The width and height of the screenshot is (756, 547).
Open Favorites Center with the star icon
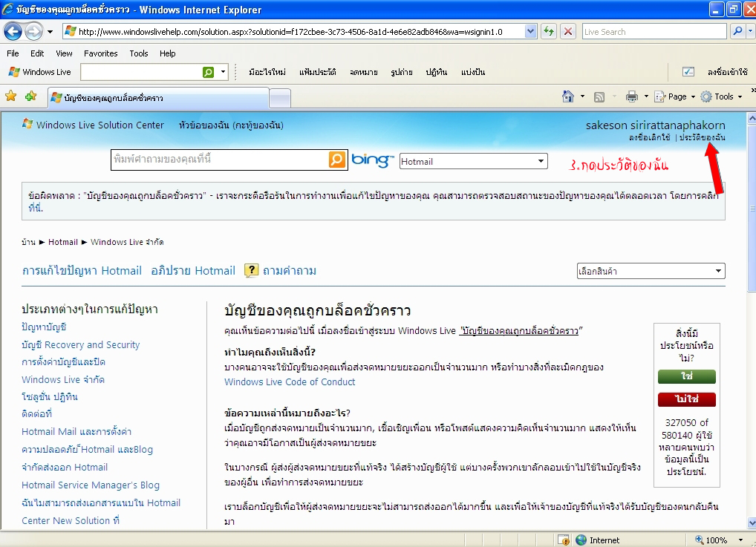[x=10, y=96]
